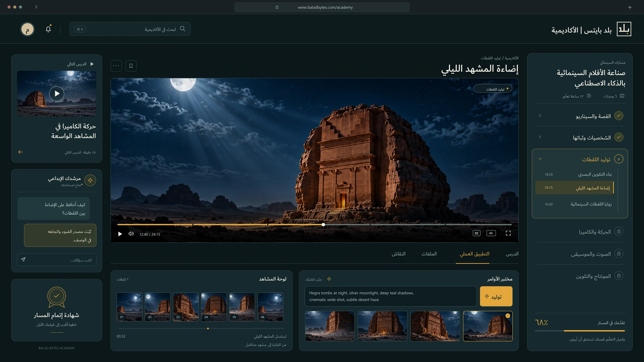Screen dimensions: 644x362
Task: Click the storyboard sequence timeline slider
Action: (x=208, y=328)
